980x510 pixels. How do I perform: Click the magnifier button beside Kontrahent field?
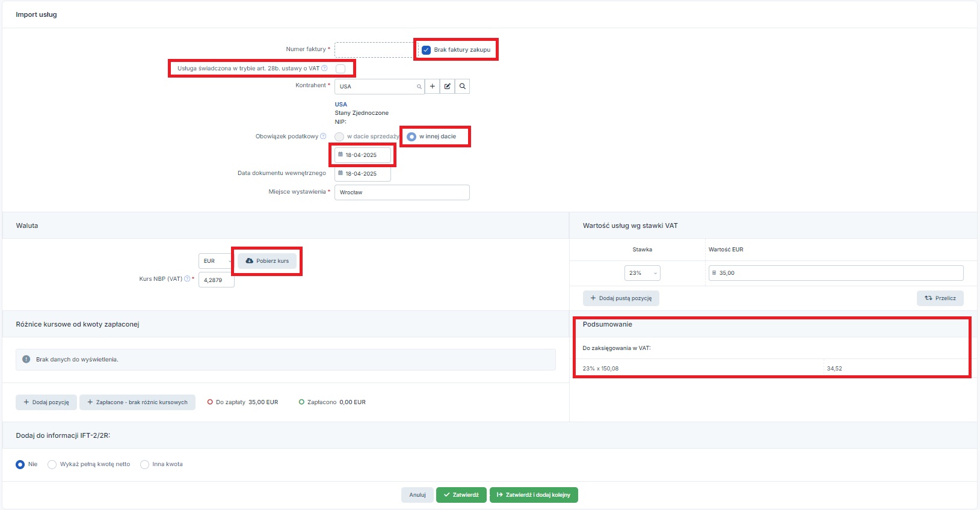coord(462,87)
